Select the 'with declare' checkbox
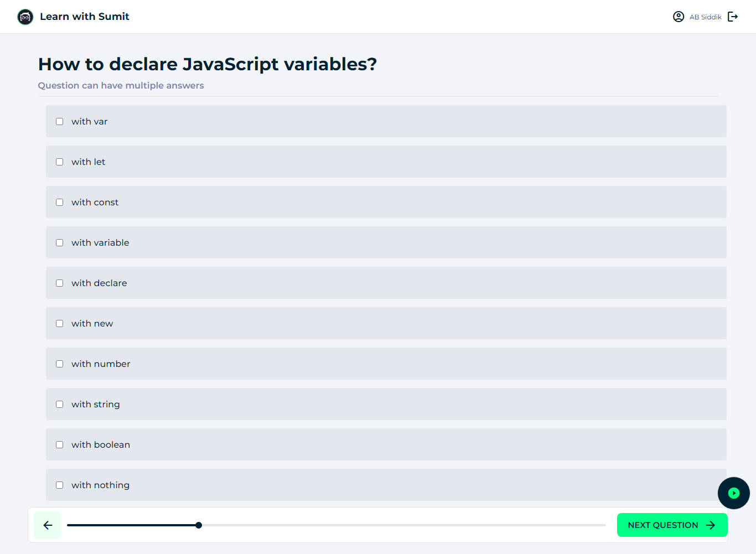 tap(59, 283)
